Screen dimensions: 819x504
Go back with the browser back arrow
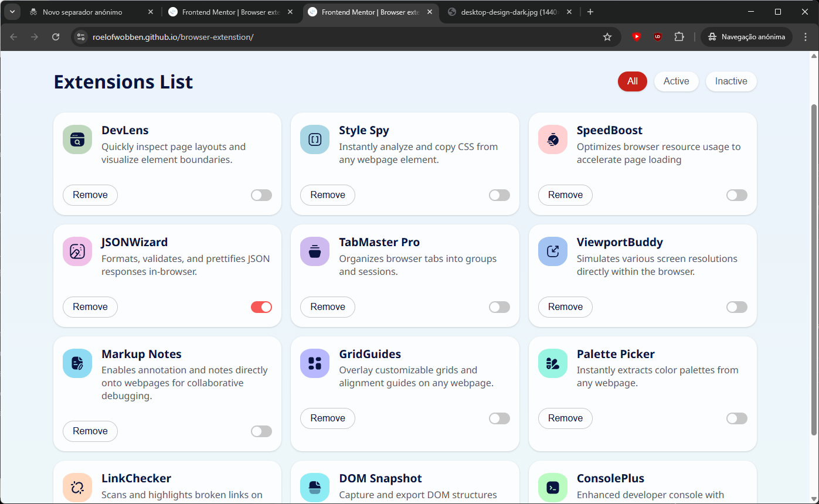tap(13, 37)
